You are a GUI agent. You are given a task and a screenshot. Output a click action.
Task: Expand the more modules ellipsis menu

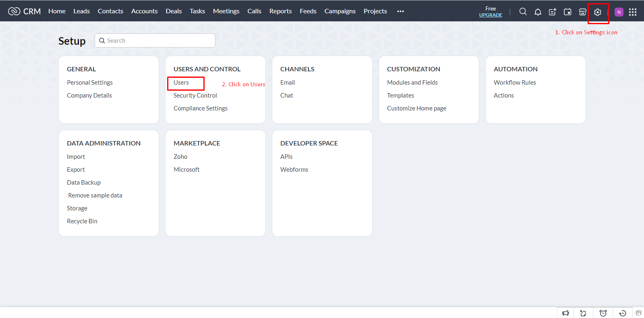(400, 11)
